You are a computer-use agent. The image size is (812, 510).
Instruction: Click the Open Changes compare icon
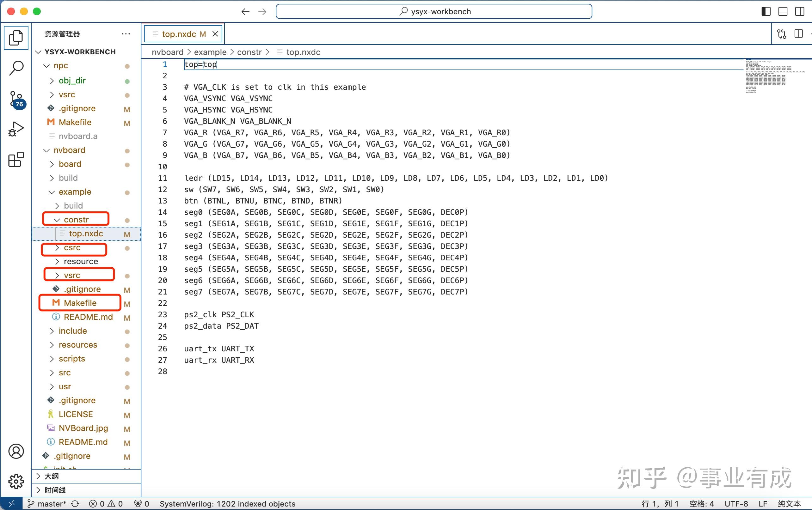tap(781, 34)
